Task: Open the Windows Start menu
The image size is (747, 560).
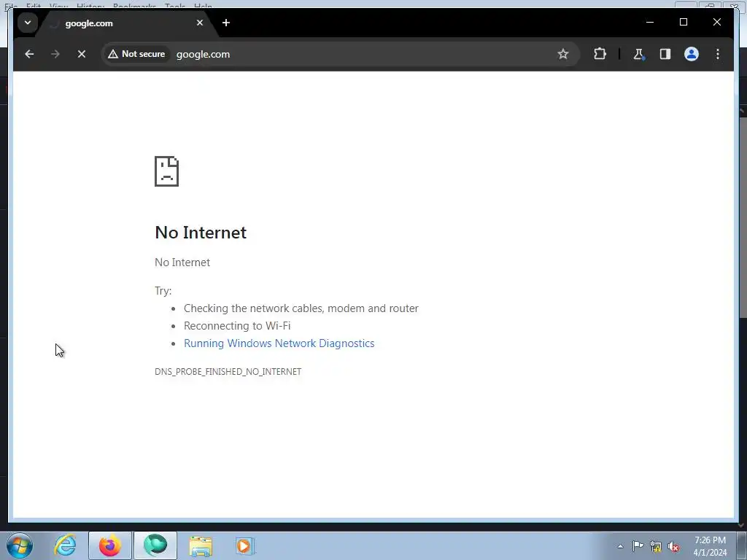Action: tap(20, 545)
